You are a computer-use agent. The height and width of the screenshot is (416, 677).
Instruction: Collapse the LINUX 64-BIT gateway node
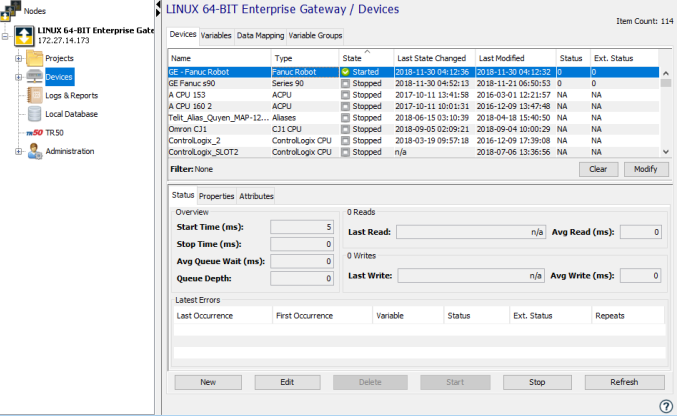pyautogui.click(x=7, y=36)
